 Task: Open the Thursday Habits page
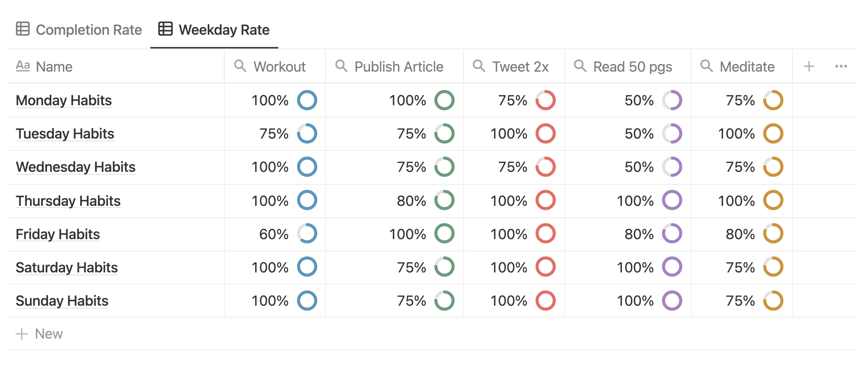tap(68, 201)
